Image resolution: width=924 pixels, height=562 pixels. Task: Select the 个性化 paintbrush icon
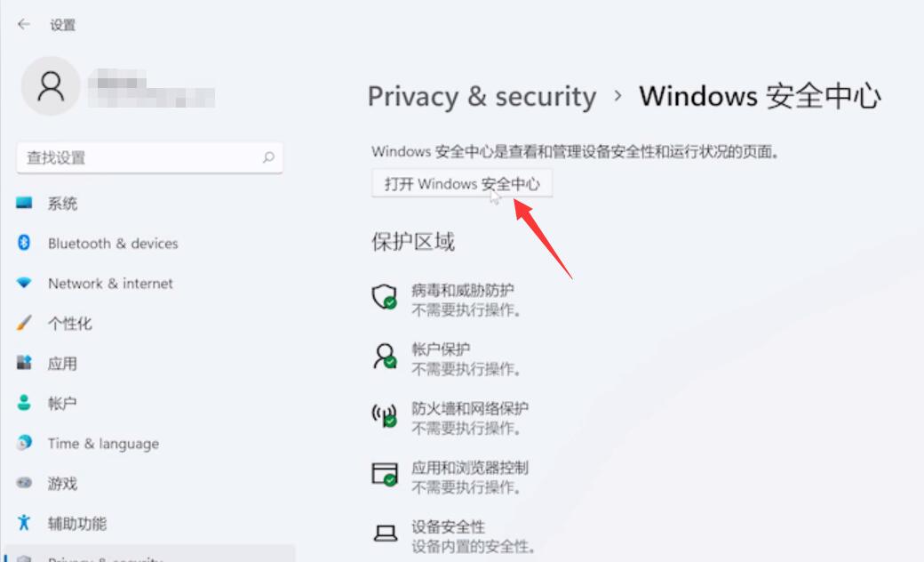click(24, 323)
